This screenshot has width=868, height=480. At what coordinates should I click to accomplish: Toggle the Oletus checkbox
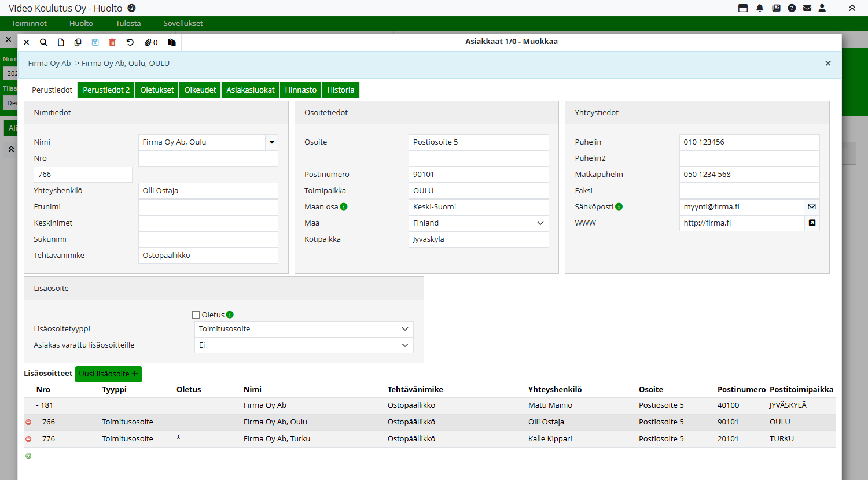coord(196,315)
